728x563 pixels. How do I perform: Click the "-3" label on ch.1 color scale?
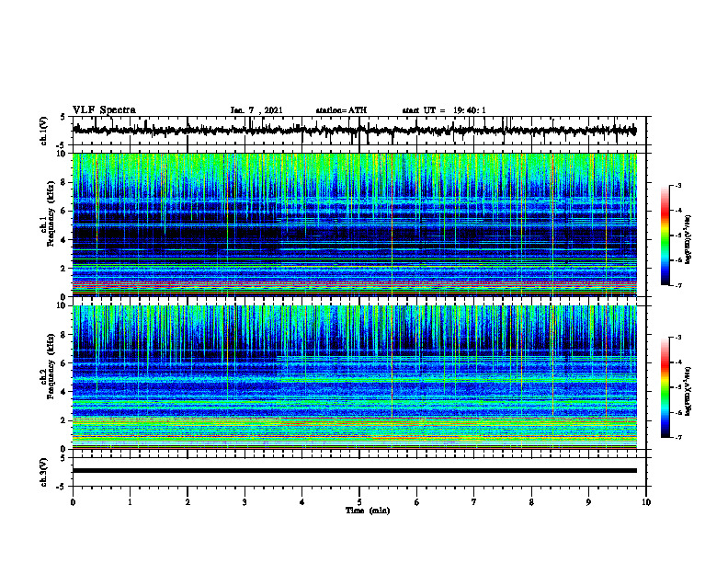tap(678, 186)
